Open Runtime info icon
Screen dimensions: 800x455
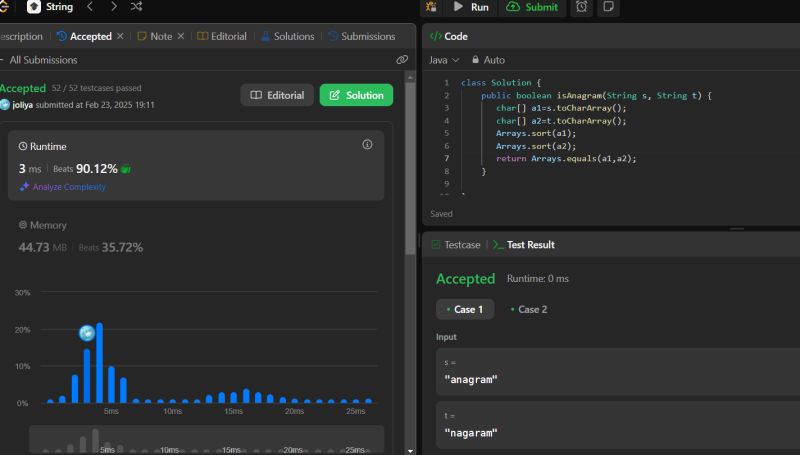tap(367, 145)
